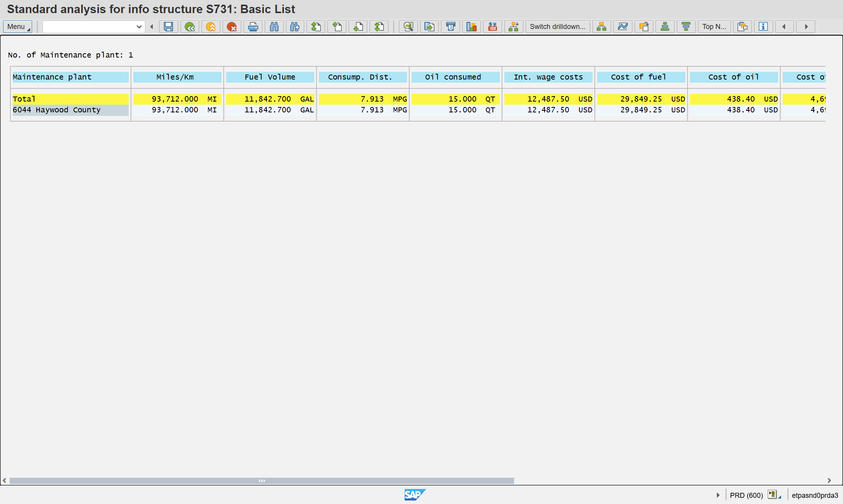Click the Print icon
Viewport: 843px width, 504px height.
point(253,27)
